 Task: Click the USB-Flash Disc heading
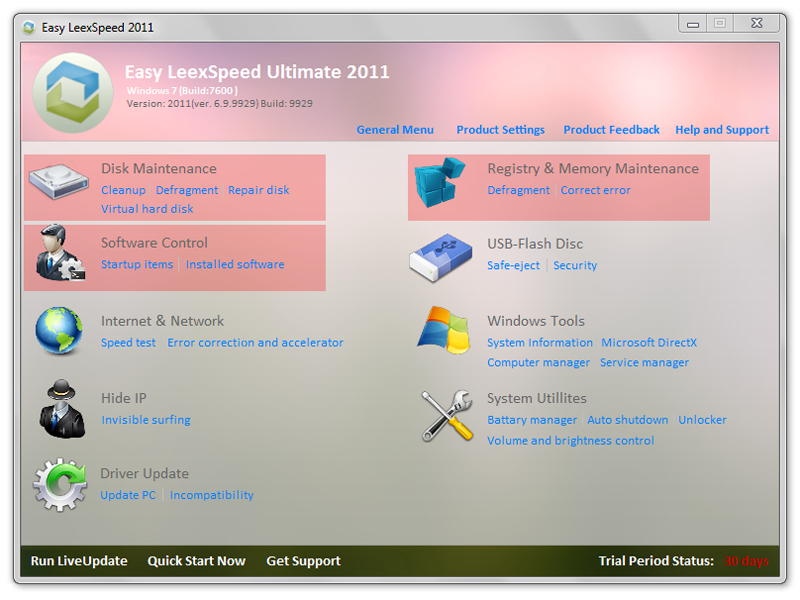pyautogui.click(x=535, y=243)
